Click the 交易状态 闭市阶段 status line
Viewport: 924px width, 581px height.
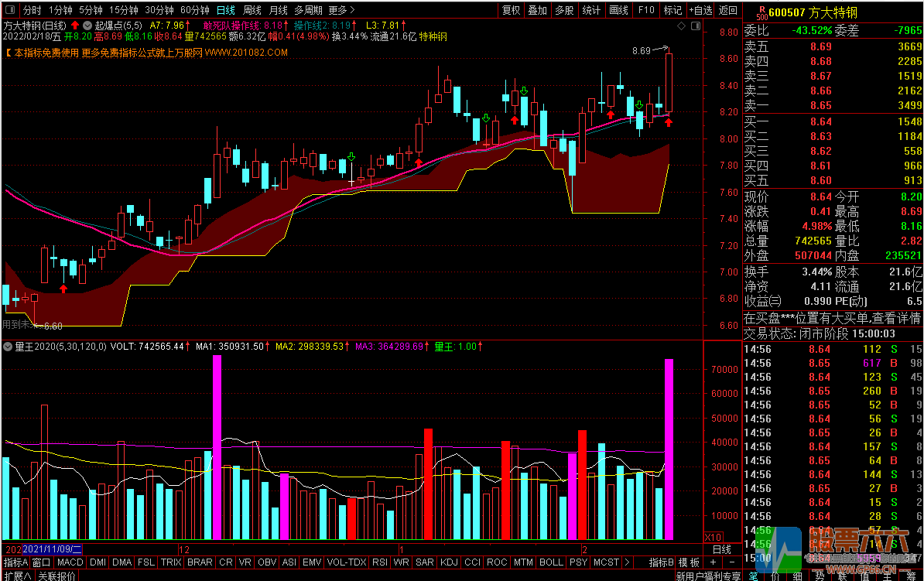(819, 333)
